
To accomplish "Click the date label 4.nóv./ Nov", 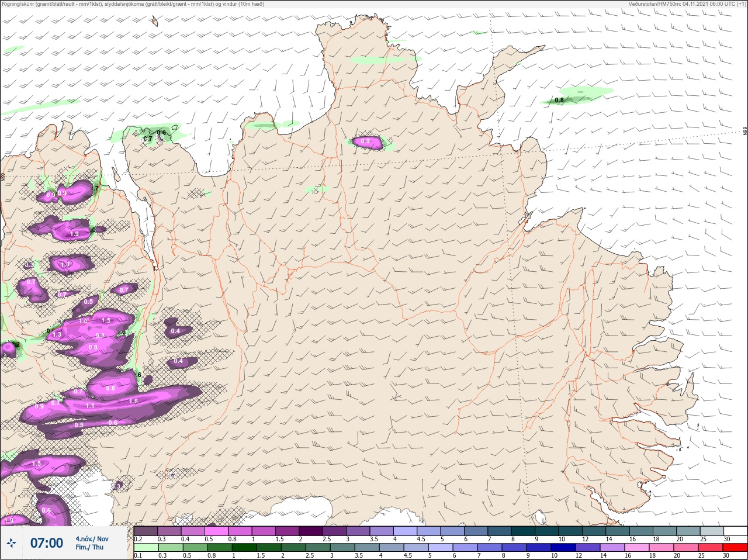I will [x=92, y=538].
